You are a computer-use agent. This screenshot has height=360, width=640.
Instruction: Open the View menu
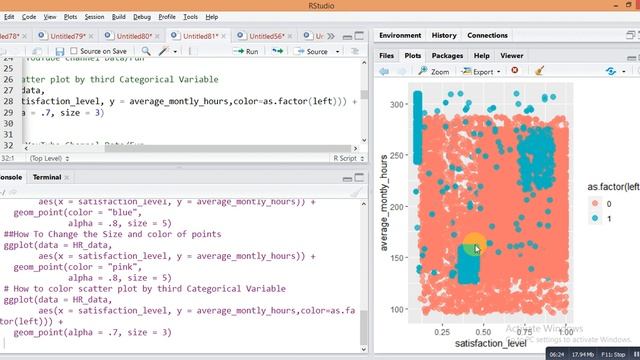coord(50,17)
